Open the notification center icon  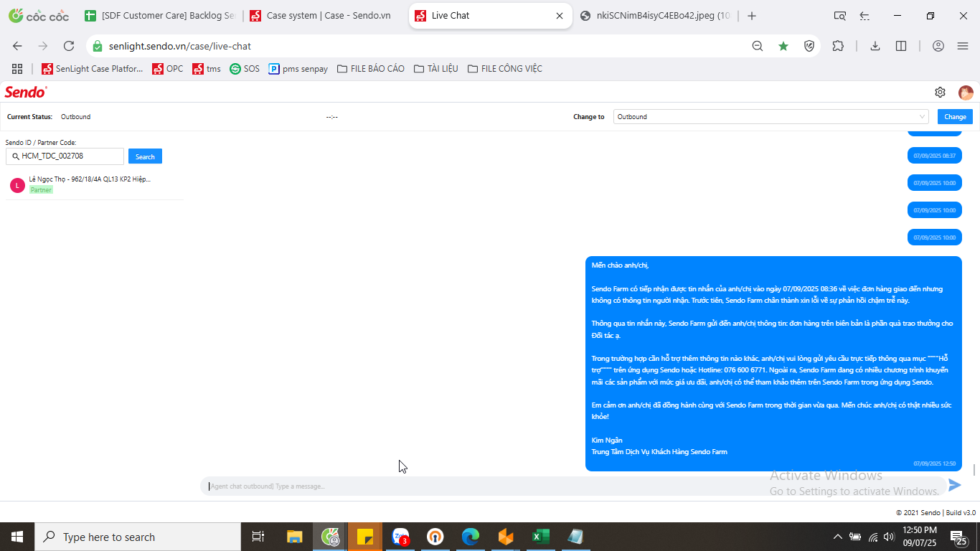960,537
